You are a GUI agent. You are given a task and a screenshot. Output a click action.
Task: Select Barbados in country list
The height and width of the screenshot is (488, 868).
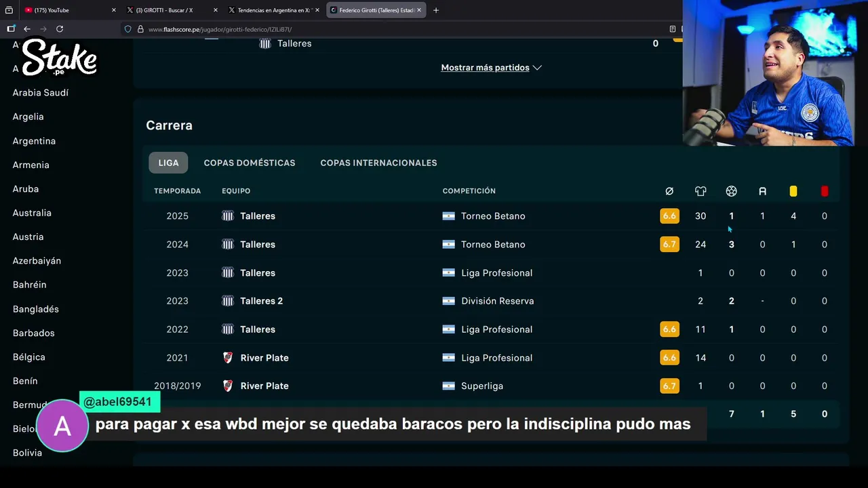[33, 333]
